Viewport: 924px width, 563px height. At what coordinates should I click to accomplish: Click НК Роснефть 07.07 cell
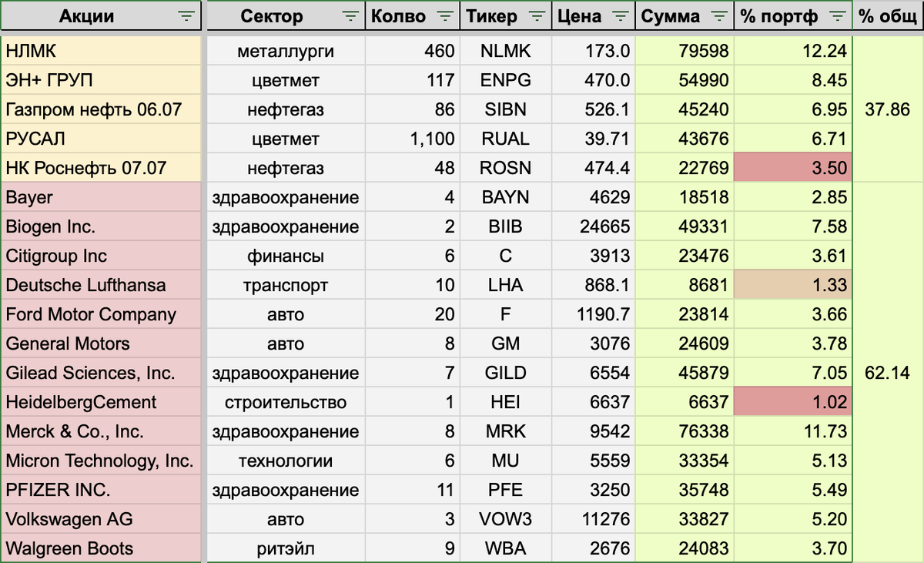pyautogui.click(x=102, y=169)
